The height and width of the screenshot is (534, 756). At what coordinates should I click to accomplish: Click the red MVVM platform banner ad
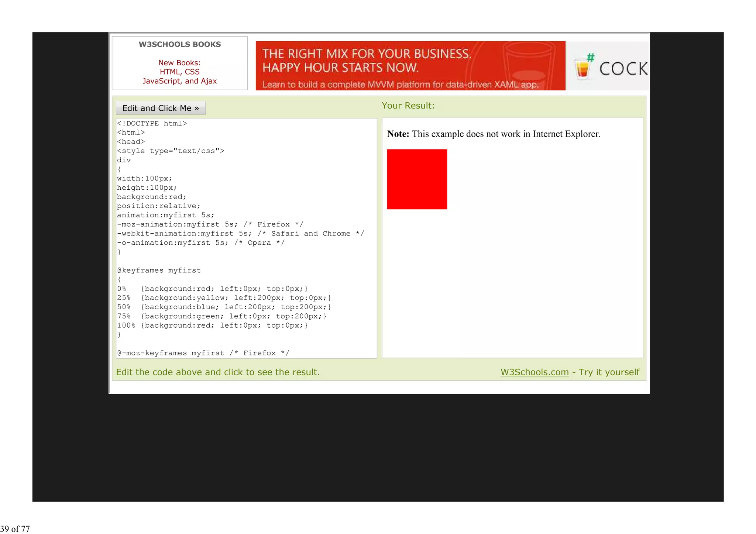[x=410, y=66]
